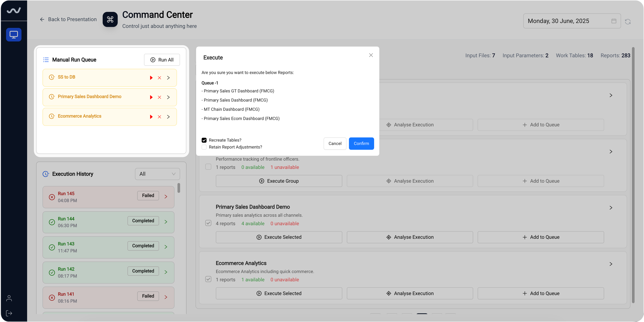Image resolution: width=644 pixels, height=322 pixels.
Task: Expand Run 142 details
Action: pyautogui.click(x=166, y=272)
